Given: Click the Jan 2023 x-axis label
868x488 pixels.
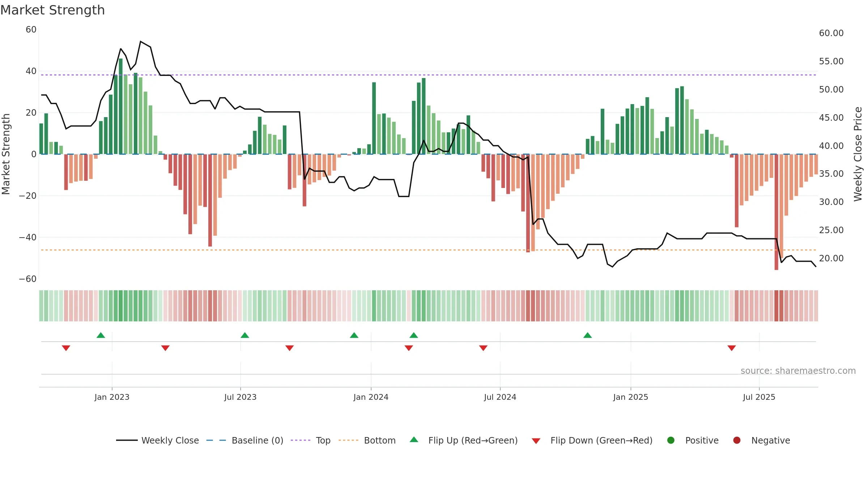Looking at the screenshot, I should pyautogui.click(x=112, y=397).
